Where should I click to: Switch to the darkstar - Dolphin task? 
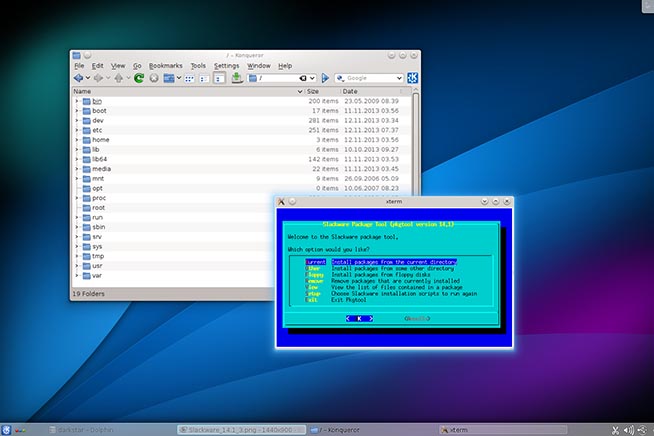coord(111,430)
